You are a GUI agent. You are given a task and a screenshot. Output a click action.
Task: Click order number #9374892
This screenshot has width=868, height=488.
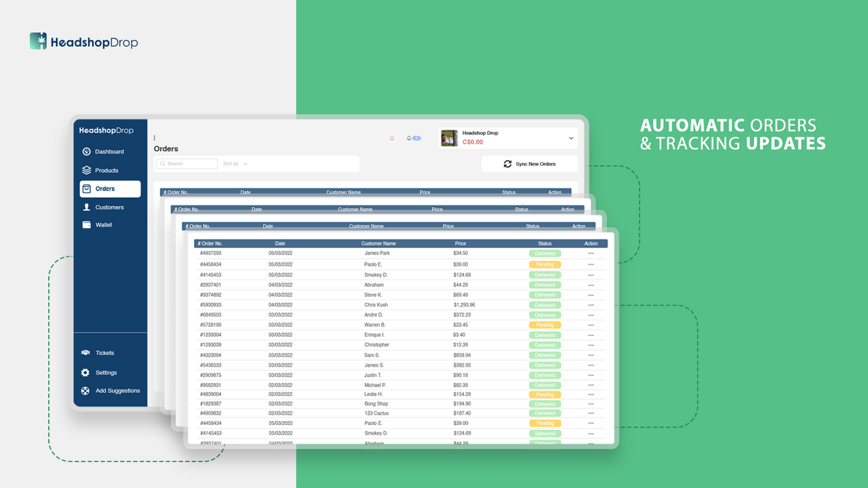pyautogui.click(x=210, y=296)
